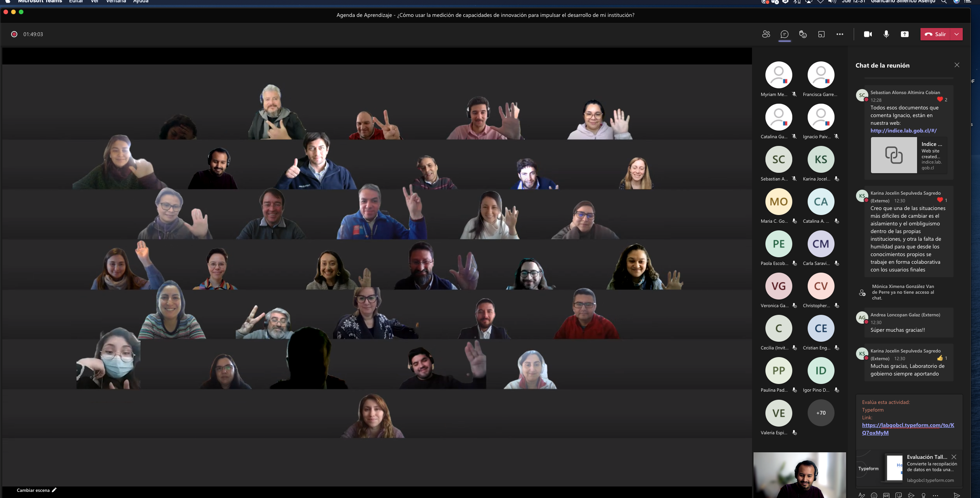Select the ID Igor Pino D... avatar
The height and width of the screenshot is (498, 980).
point(821,371)
